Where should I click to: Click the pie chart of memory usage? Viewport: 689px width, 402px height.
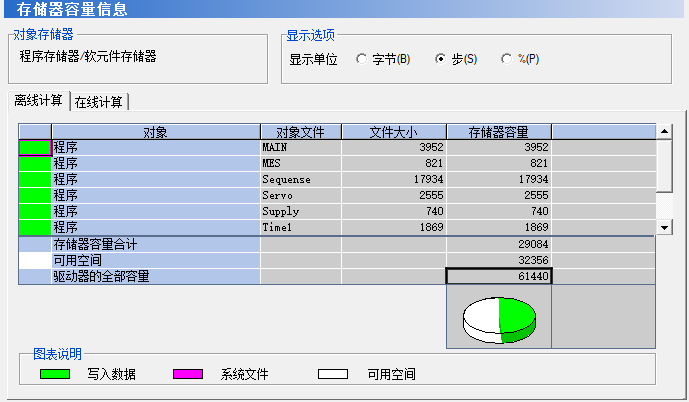pyautogui.click(x=499, y=320)
